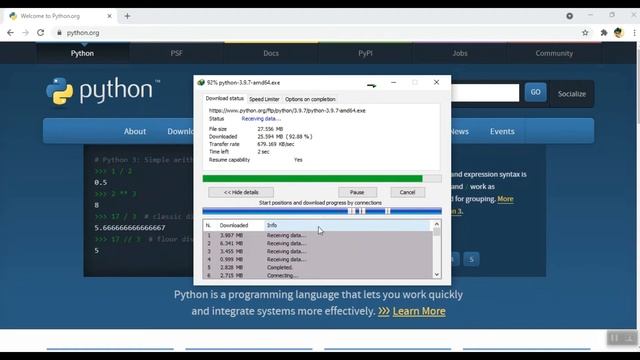Switch to the Speed Limiter tab
Viewport: 640px width, 360px height.
pos(264,99)
